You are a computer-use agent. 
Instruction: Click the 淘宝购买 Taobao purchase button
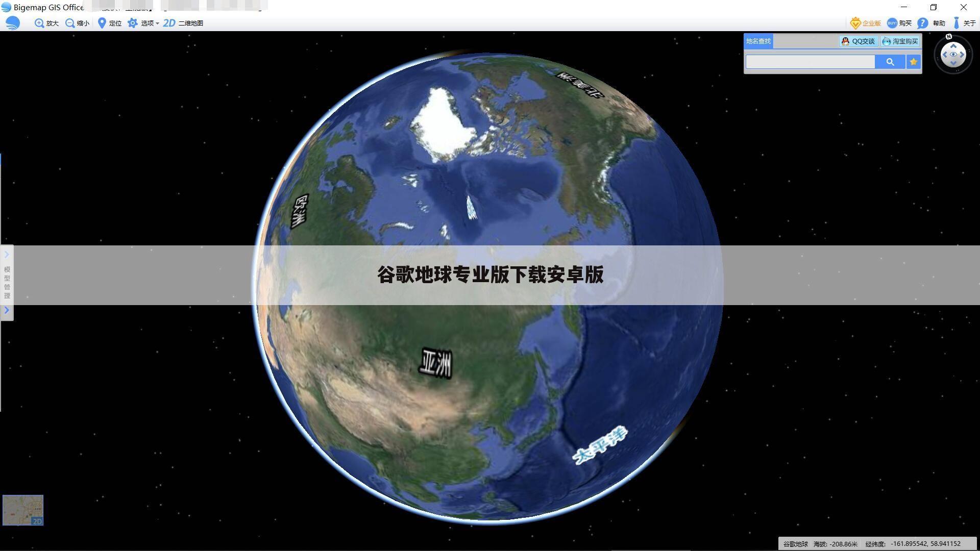pyautogui.click(x=900, y=41)
